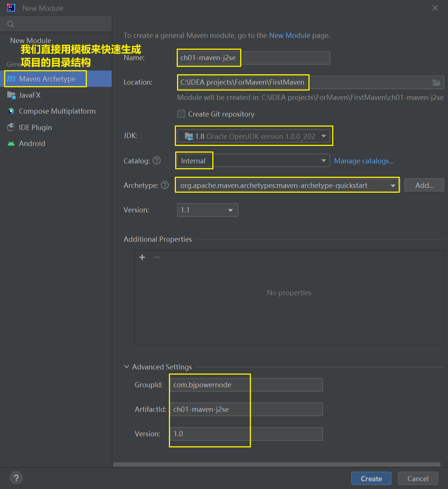Viewport: 448px width, 489px height.
Task: Select Compose Multiplatform generator
Action: (x=56, y=111)
